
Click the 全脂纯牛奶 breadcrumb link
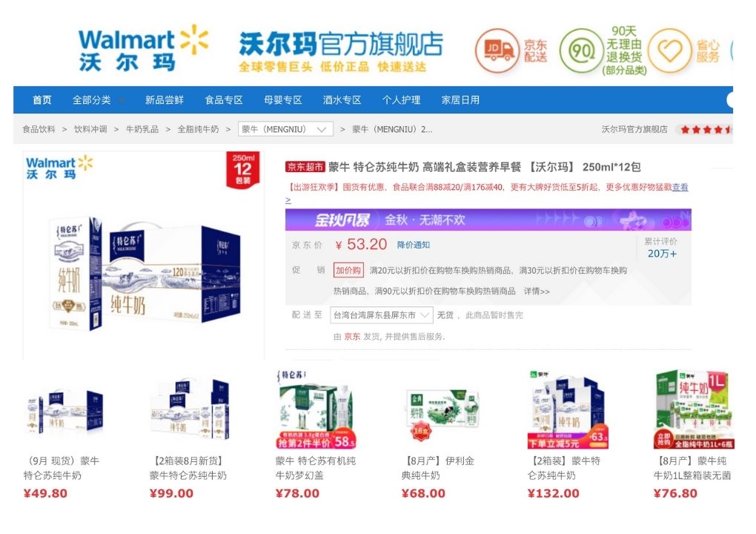click(198, 129)
